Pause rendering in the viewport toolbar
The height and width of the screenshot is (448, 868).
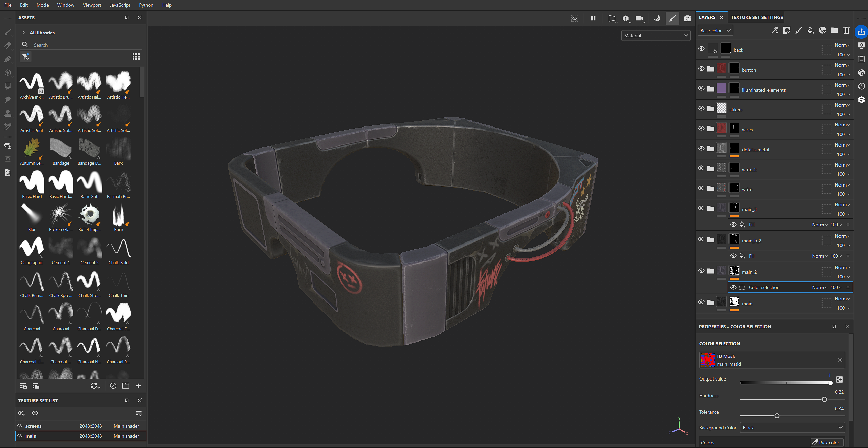point(593,18)
